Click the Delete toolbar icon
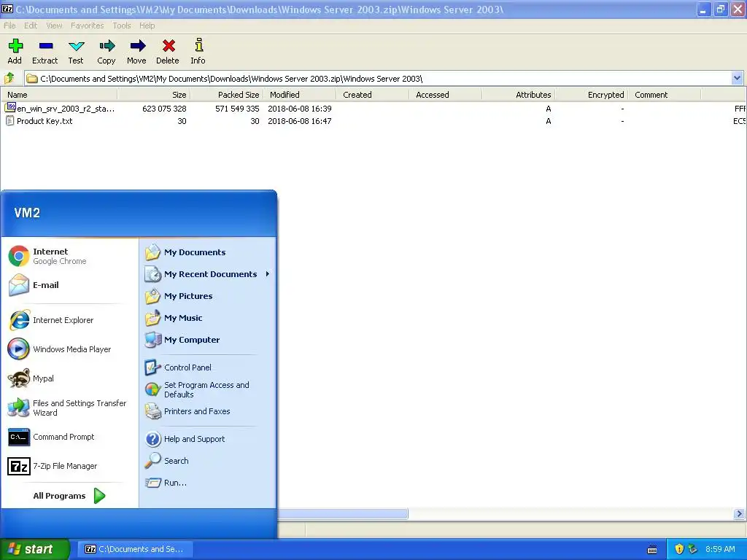The height and width of the screenshot is (560, 747). (168, 51)
